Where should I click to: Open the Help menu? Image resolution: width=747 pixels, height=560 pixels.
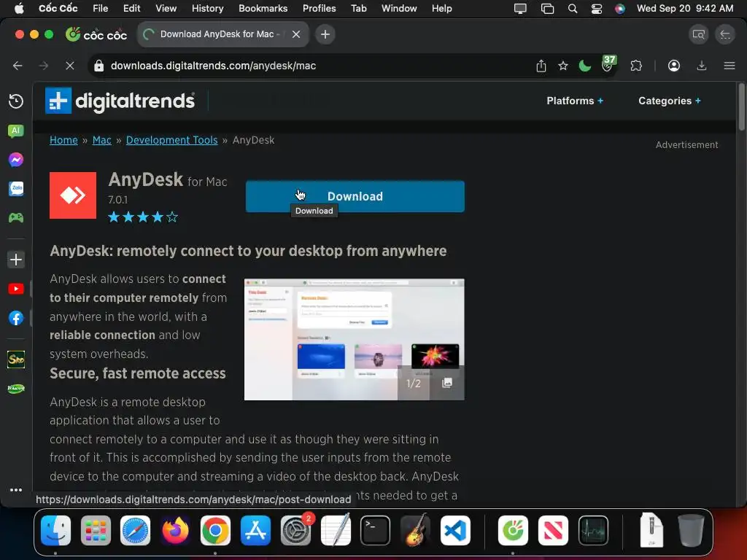[x=441, y=8]
